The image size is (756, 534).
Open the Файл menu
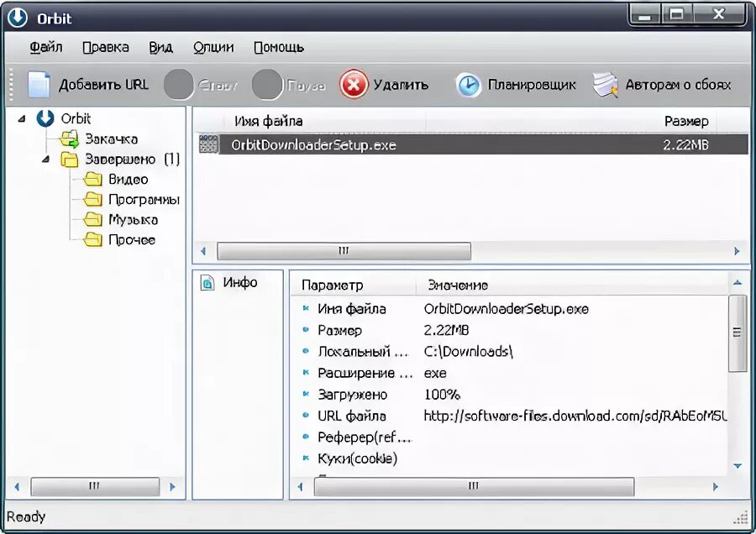coord(46,47)
